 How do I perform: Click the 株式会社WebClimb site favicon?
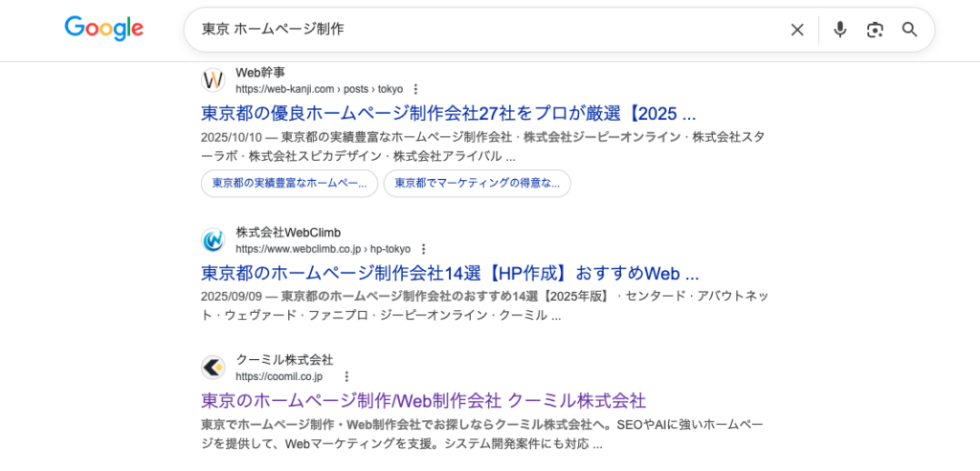click(212, 240)
